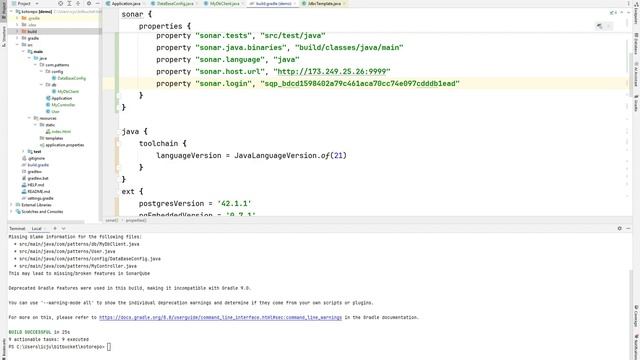
Task: Select gradlew.bat in project tree
Action: (x=35, y=178)
